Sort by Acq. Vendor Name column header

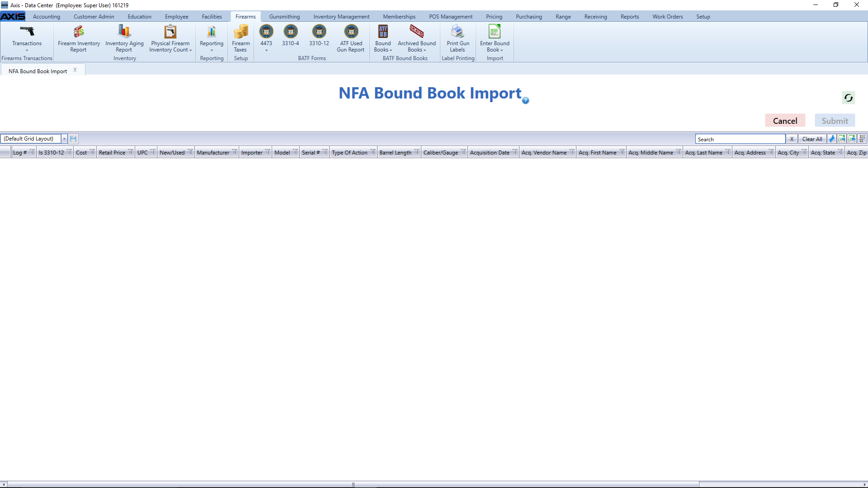544,153
